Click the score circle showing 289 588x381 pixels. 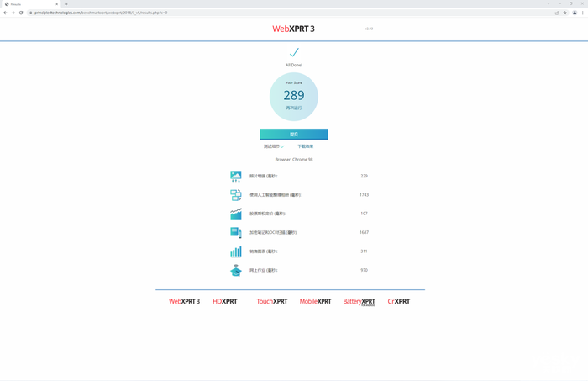294,97
